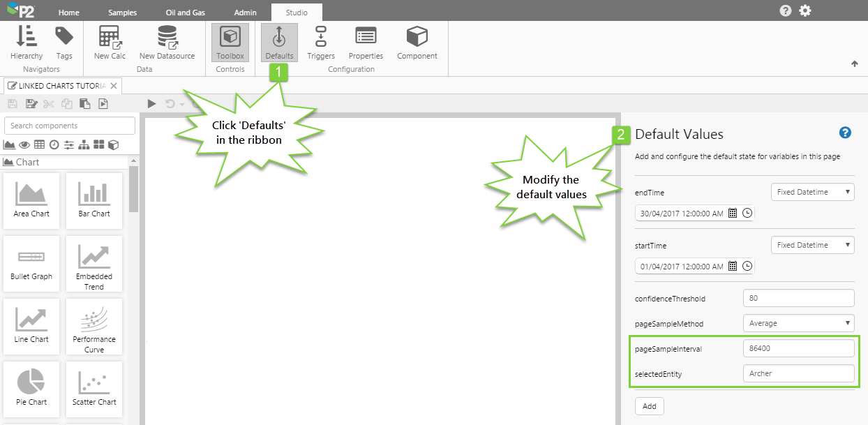Image resolution: width=868 pixels, height=425 pixels.
Task: Select the Embedded Trend component
Action: point(94,263)
